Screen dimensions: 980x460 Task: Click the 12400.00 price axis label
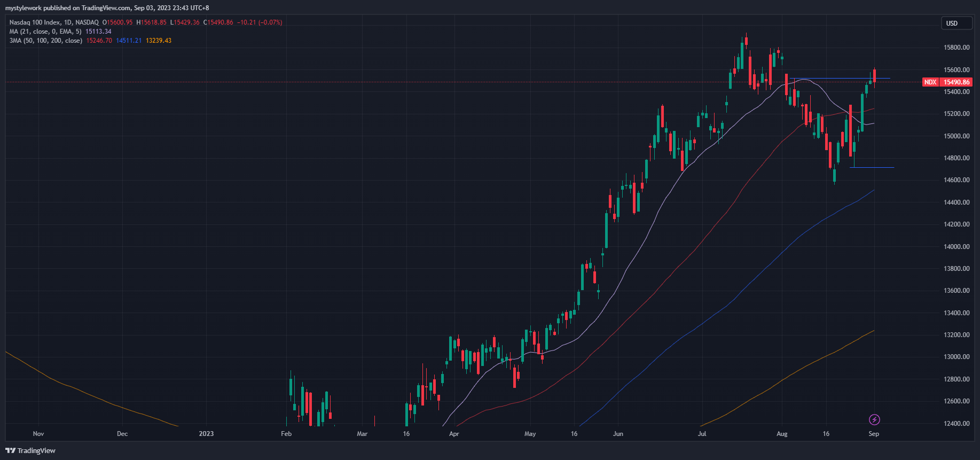click(957, 424)
